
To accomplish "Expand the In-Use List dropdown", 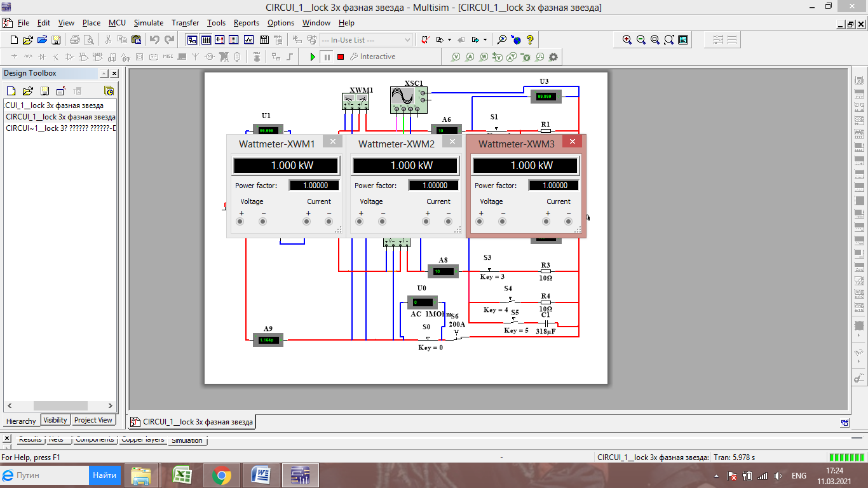I will pyautogui.click(x=407, y=39).
